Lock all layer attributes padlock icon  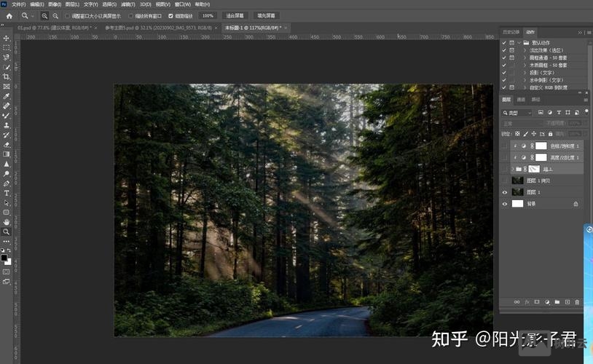tap(550, 134)
